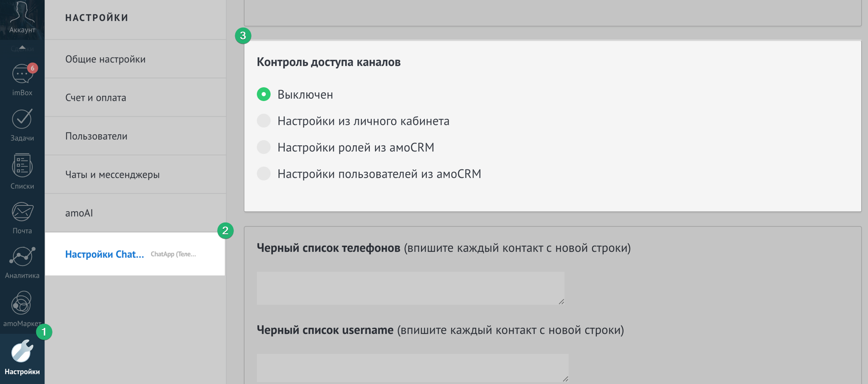
Task: Select the Выключен radio option
Action: coord(264,94)
